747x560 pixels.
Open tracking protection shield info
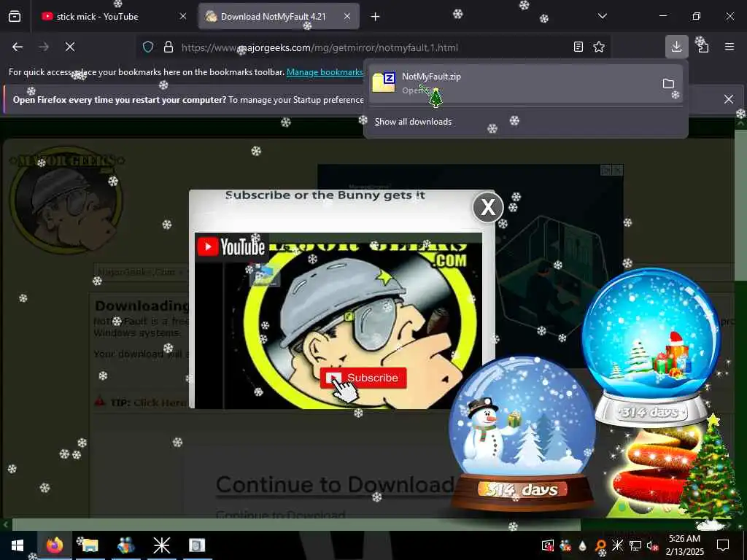148,47
